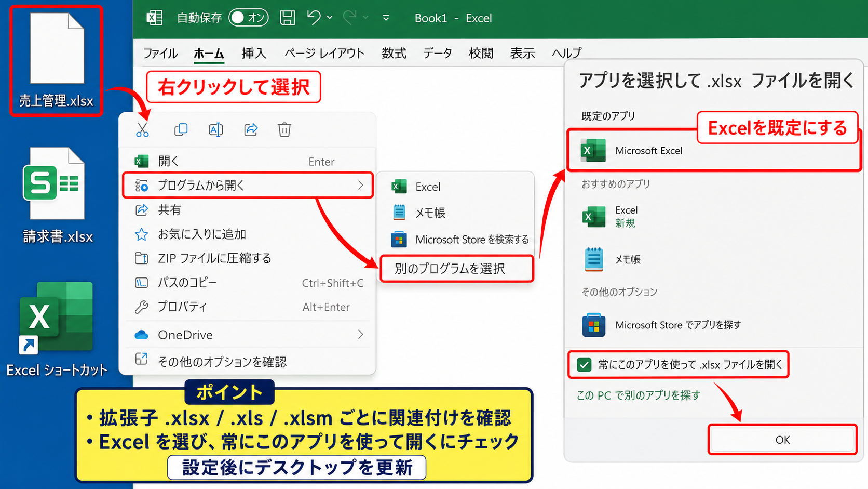Viewport: 868px width, 489px height.
Task: Click the Share icon in context menu toolbar
Action: click(x=251, y=129)
